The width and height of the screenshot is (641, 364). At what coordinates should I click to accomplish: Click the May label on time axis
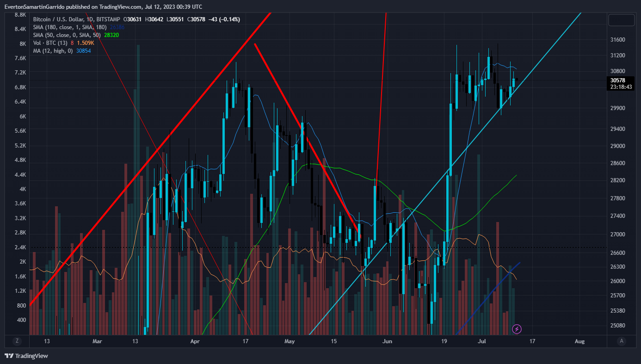(x=290, y=342)
